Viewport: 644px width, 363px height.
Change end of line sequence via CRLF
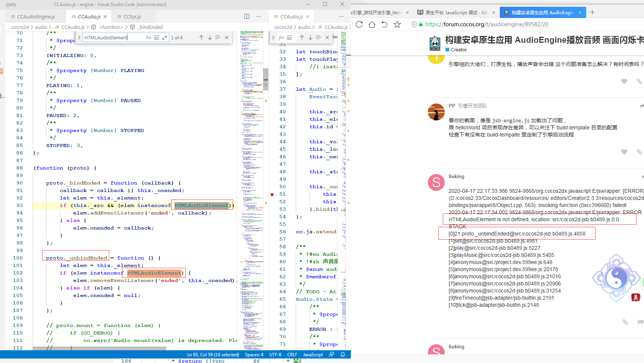point(292,355)
